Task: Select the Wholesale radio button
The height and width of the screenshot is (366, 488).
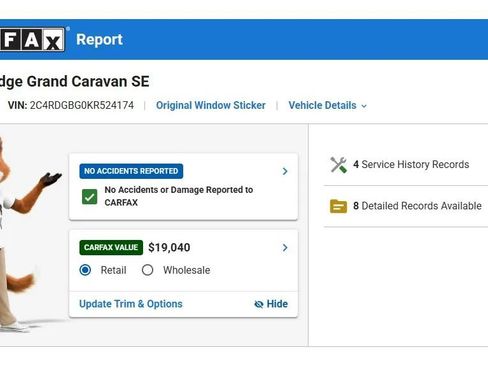Action: click(x=147, y=270)
